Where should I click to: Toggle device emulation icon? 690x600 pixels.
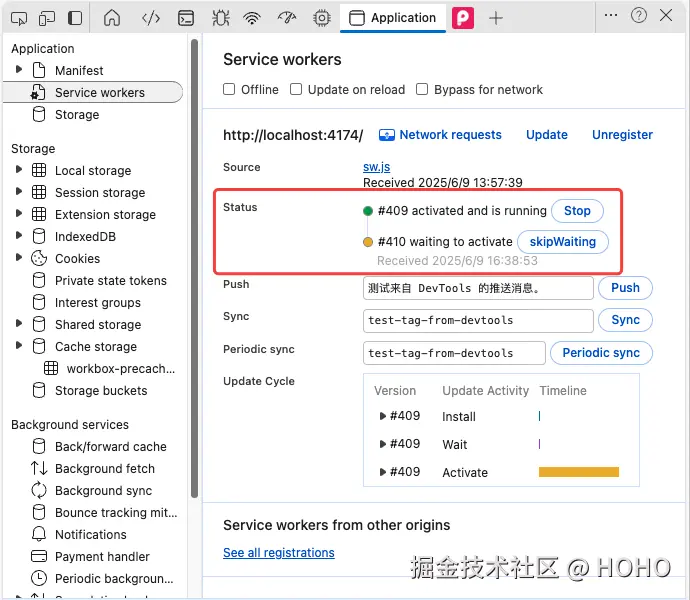pos(47,18)
